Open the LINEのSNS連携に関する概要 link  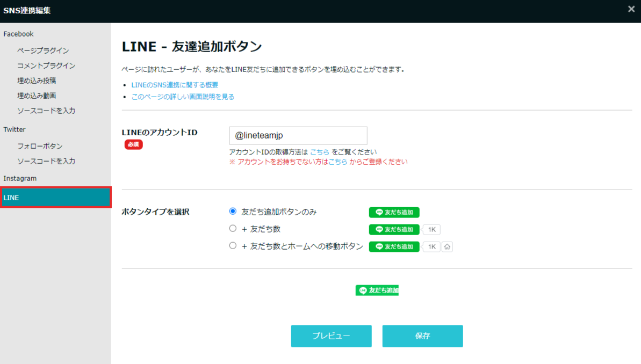175,85
